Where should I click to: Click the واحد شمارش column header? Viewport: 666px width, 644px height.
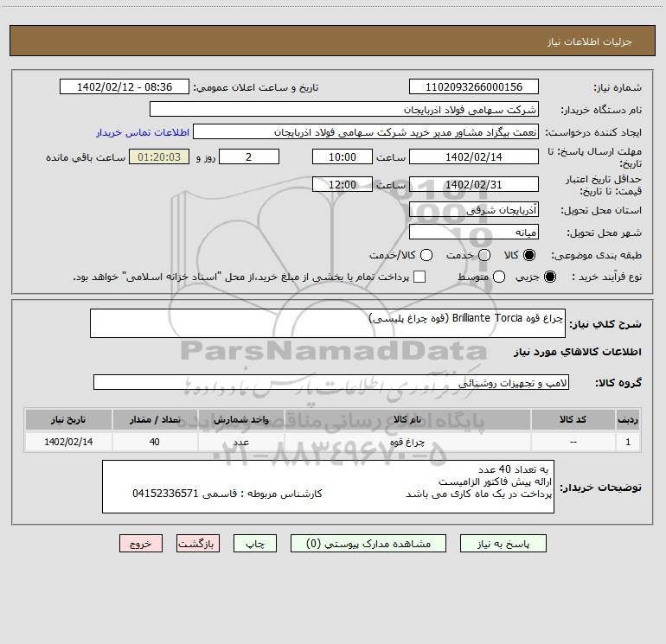pyautogui.click(x=240, y=419)
